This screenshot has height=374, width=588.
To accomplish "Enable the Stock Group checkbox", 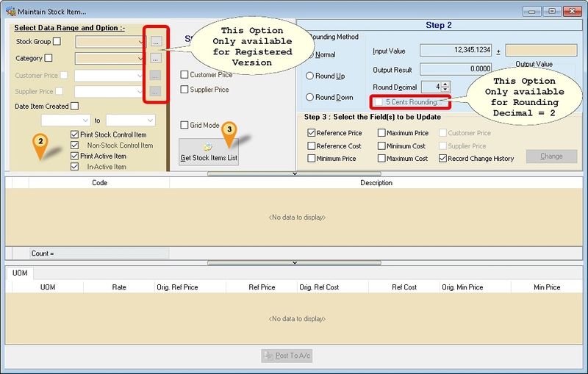I will (x=57, y=42).
